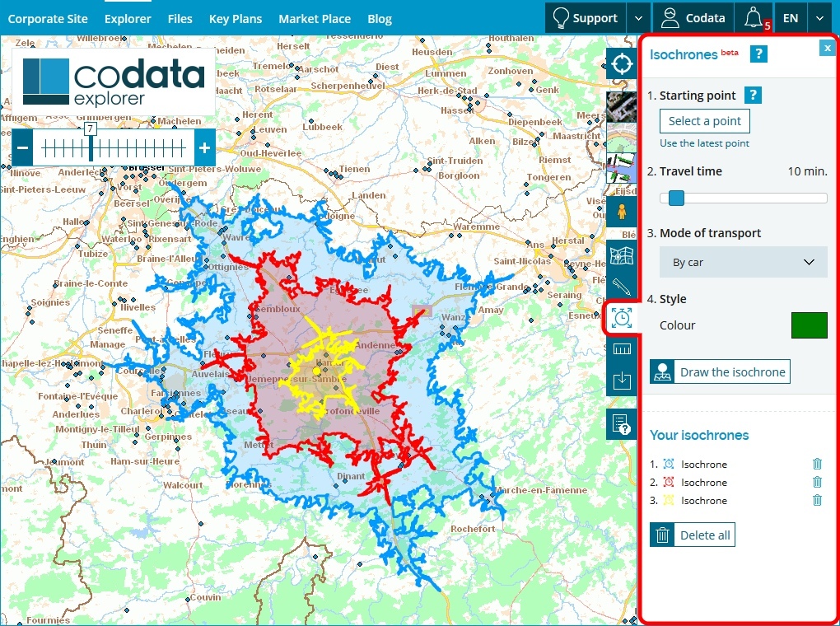Click the Use the latest point link
The height and width of the screenshot is (626, 840).
point(704,143)
